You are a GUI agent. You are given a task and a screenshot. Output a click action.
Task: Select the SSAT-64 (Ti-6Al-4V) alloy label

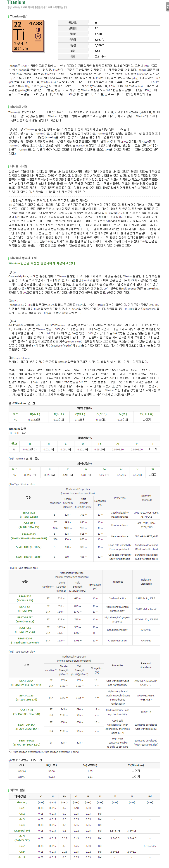click(x=25, y=609)
